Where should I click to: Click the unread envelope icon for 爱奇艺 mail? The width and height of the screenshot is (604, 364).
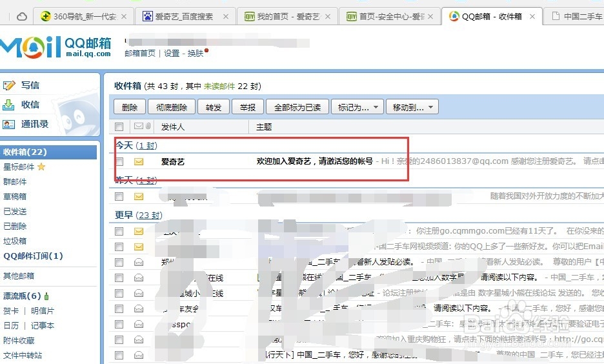pos(139,161)
